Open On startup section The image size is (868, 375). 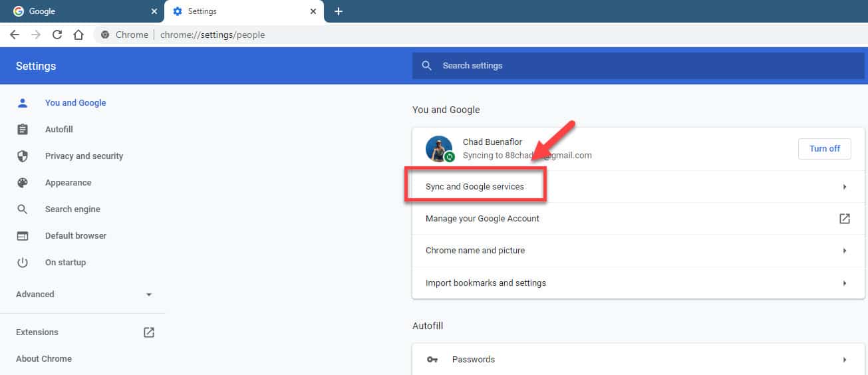tap(65, 263)
